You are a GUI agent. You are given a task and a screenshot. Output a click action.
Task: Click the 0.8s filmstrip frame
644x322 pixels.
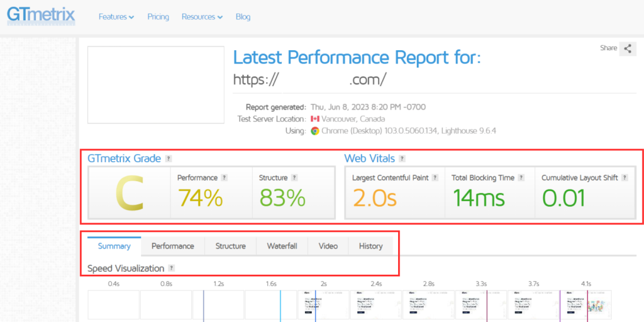click(x=166, y=305)
